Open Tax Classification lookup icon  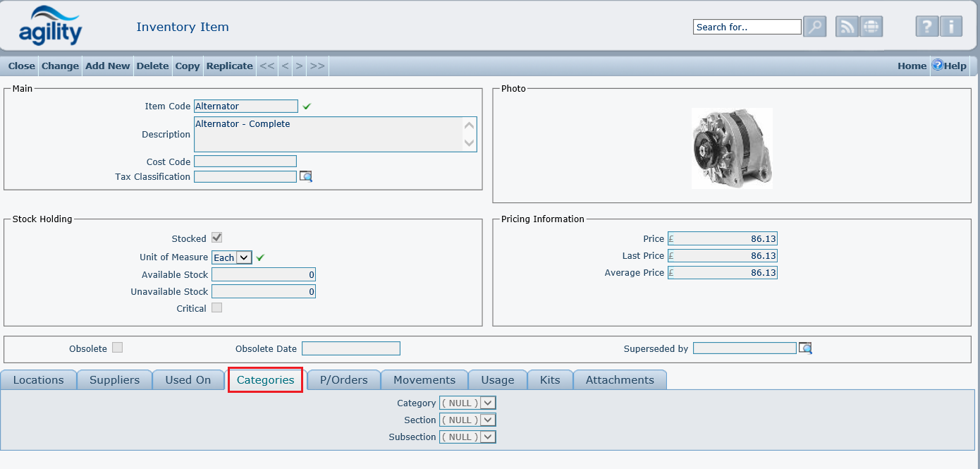[306, 176]
